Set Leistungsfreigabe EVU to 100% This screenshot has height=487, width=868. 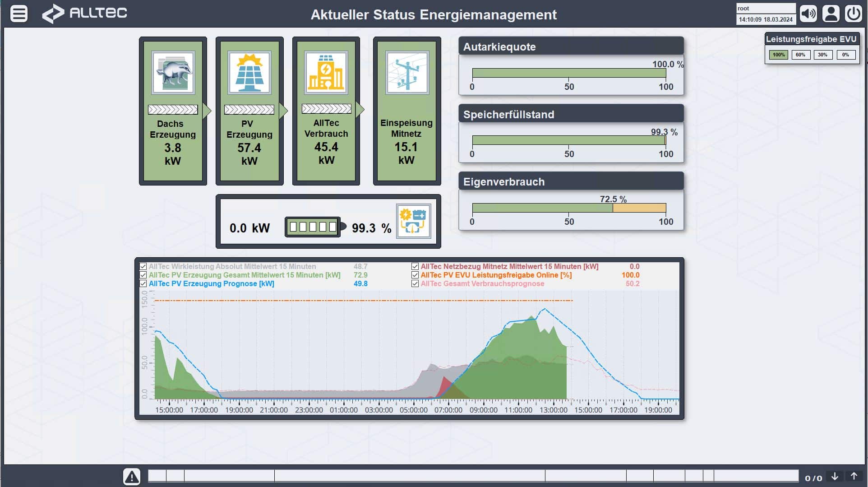779,55
